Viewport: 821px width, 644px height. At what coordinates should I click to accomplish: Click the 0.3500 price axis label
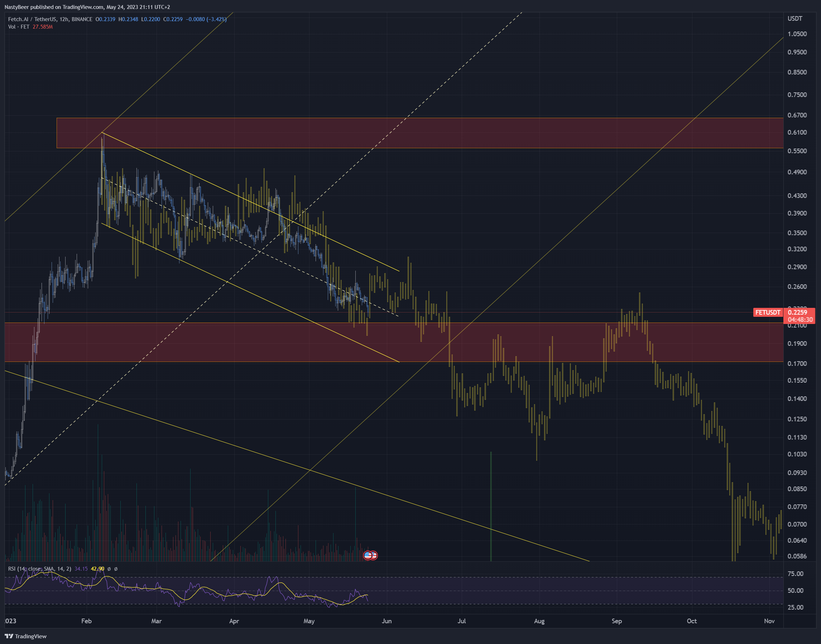pos(797,233)
